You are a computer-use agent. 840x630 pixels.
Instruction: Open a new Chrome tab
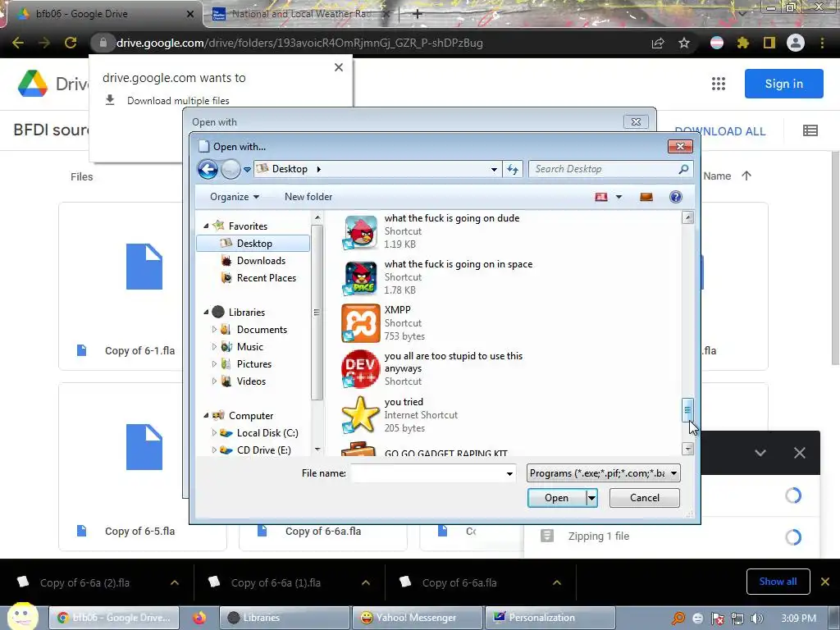tap(418, 14)
